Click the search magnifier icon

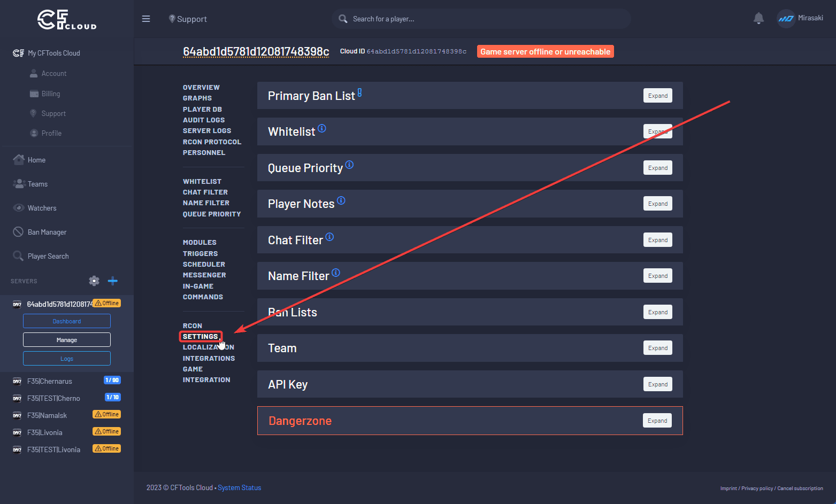(343, 19)
